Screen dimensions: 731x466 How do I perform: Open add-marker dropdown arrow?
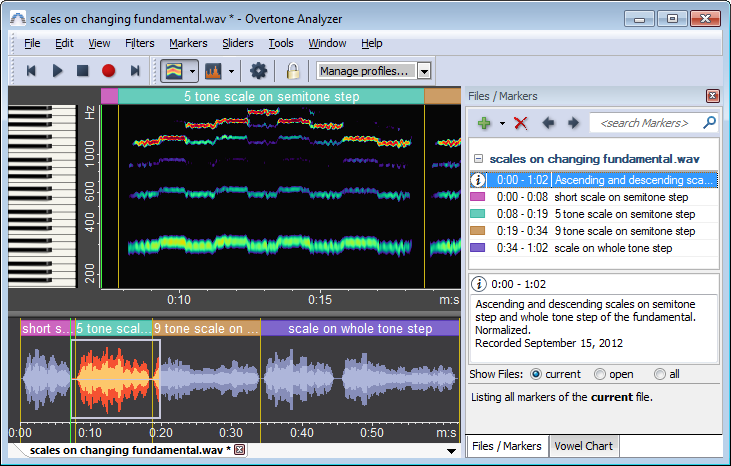pyautogui.click(x=502, y=123)
